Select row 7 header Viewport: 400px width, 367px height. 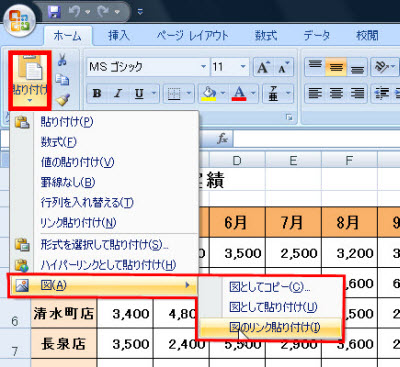(x=15, y=344)
